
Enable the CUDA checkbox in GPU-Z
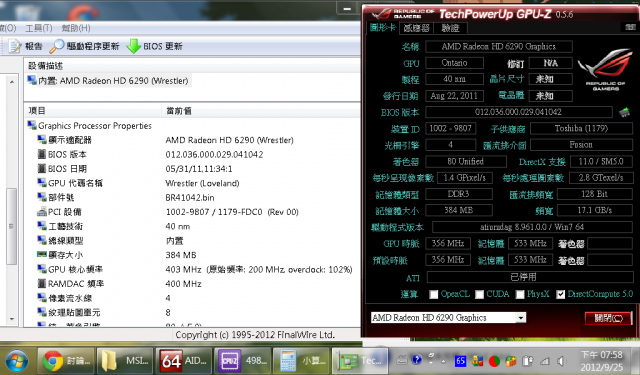[479, 294]
